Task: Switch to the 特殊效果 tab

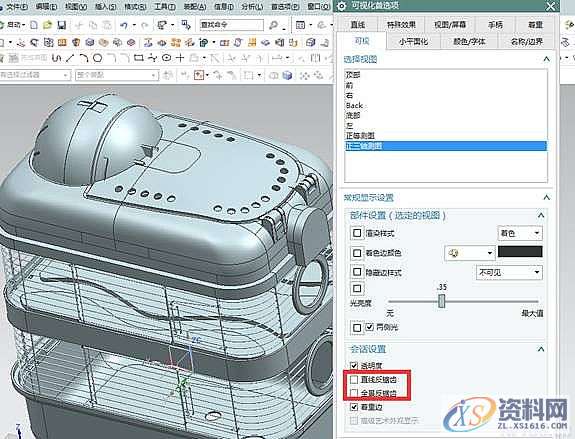Action: pyautogui.click(x=401, y=25)
